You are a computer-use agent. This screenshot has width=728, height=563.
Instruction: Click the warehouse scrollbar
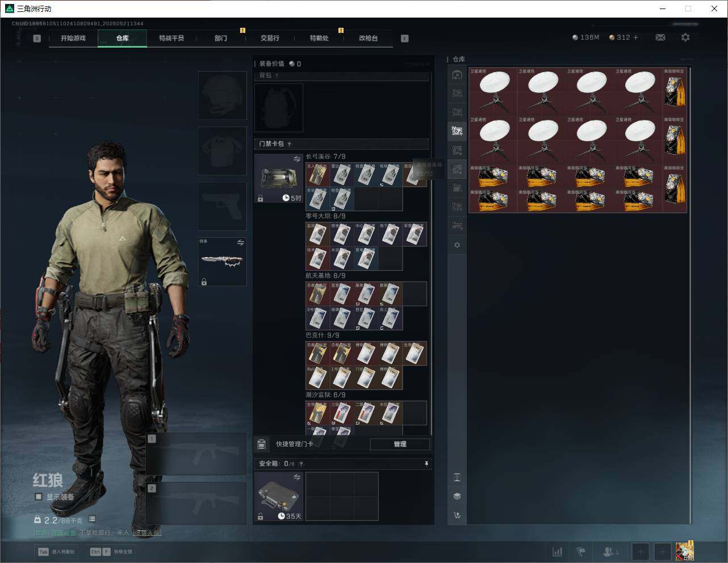(x=691, y=295)
